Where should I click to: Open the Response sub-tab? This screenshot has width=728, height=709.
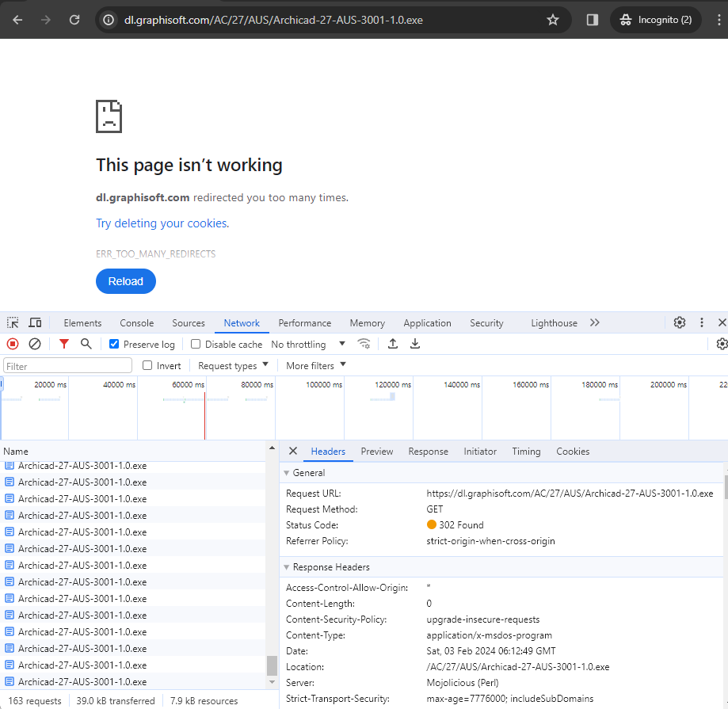click(428, 452)
